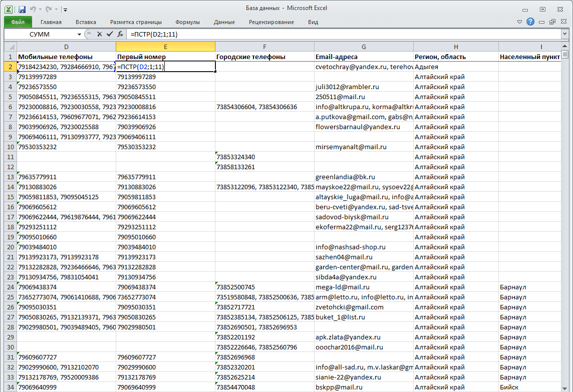Click the header cell Первый номер
Image resolution: width=573 pixels, height=392 pixels.
[166, 57]
